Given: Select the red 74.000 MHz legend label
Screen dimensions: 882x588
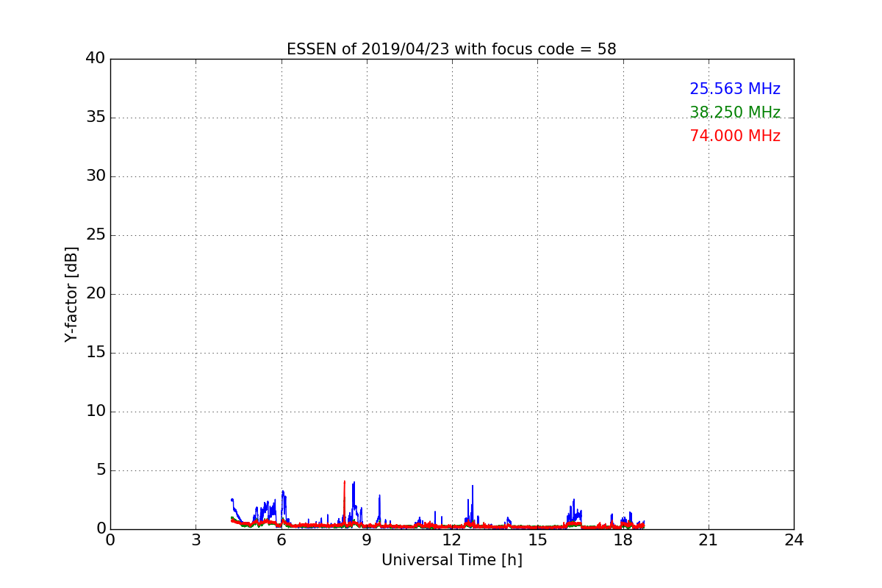Looking at the screenshot, I should [735, 136].
